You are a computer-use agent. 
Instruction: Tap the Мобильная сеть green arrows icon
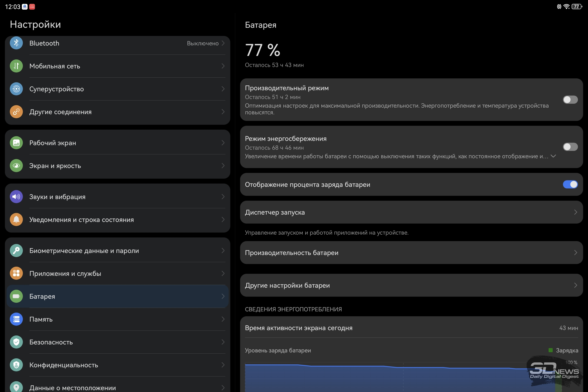(16, 66)
